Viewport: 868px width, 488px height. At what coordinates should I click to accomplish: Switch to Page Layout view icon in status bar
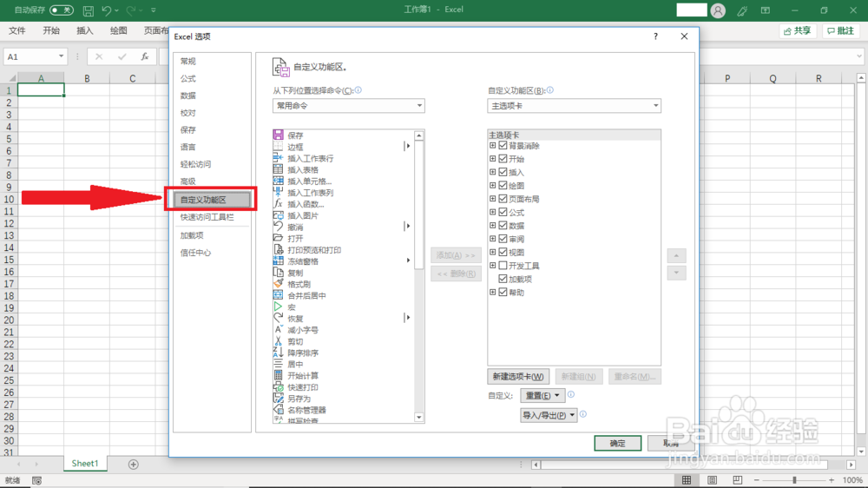712,480
